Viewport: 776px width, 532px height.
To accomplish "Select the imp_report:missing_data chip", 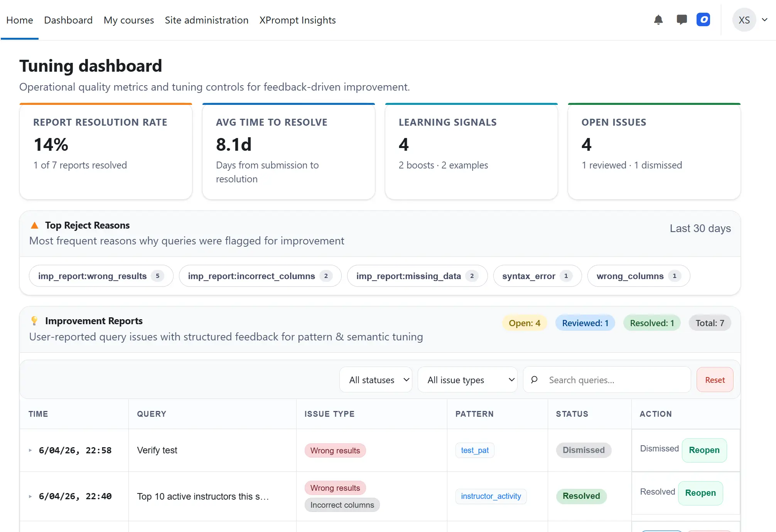I will 417,276.
